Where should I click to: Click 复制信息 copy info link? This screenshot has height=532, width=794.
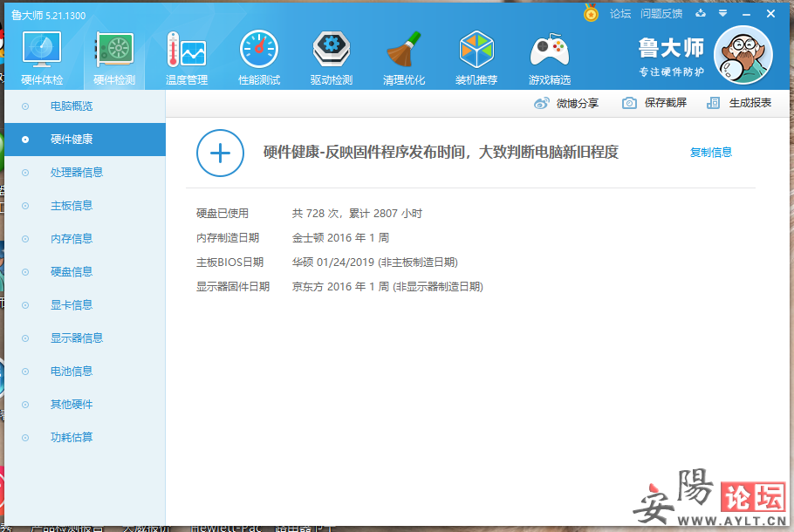click(711, 153)
